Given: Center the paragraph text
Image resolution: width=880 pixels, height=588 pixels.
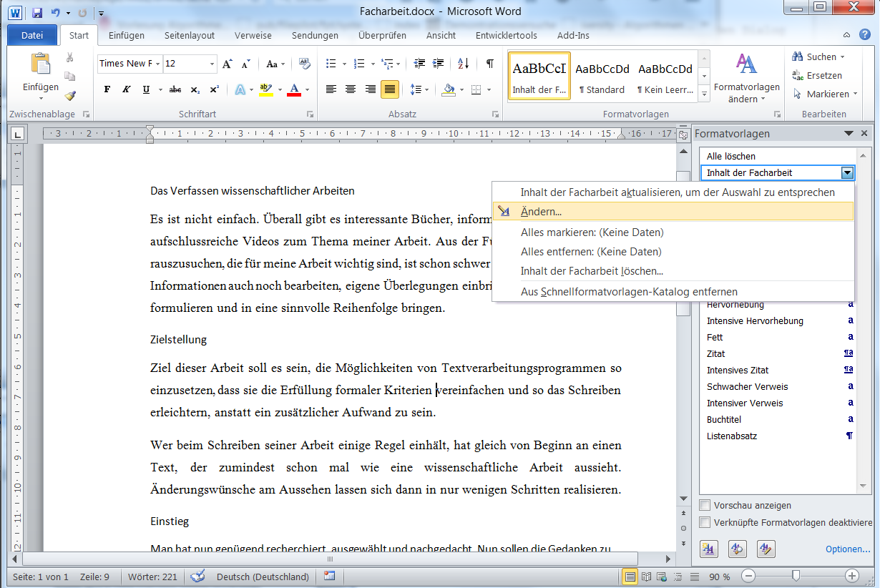Looking at the screenshot, I should click(351, 89).
